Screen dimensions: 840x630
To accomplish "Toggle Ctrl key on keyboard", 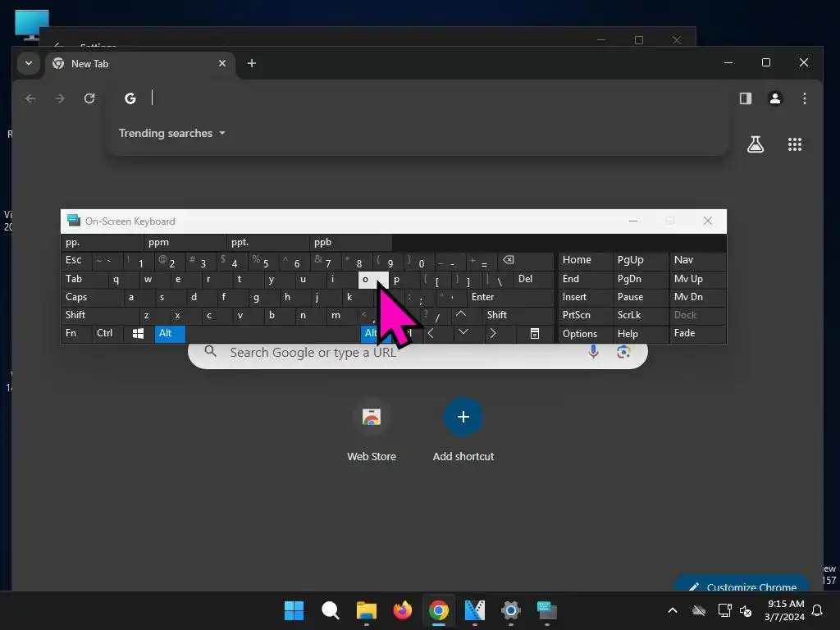I will coord(107,333).
